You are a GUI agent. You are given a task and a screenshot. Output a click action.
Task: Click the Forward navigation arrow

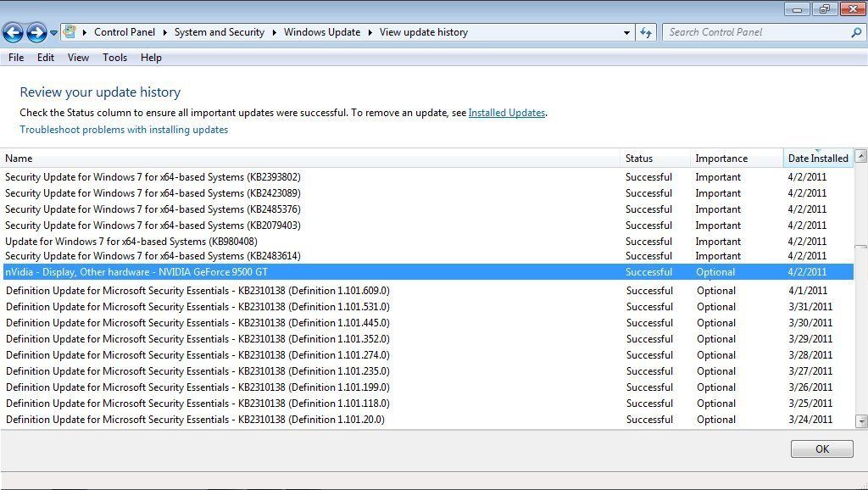[x=36, y=33]
